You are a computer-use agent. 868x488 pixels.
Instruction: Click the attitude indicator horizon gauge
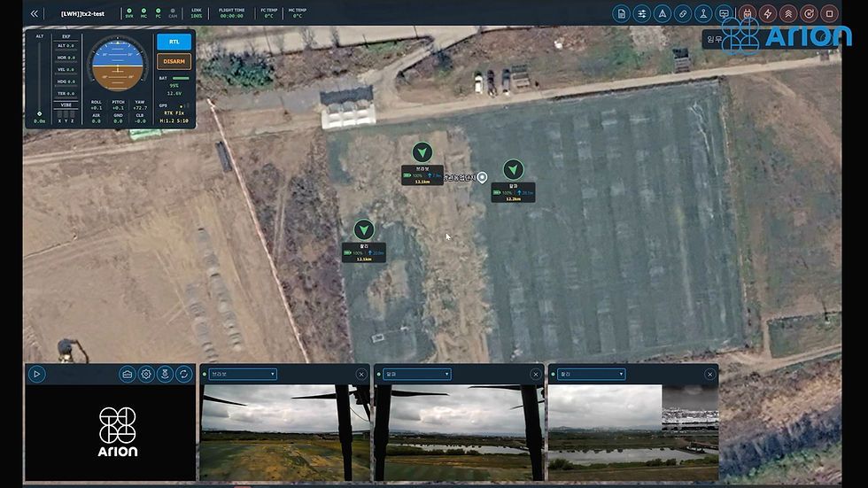pos(118,64)
